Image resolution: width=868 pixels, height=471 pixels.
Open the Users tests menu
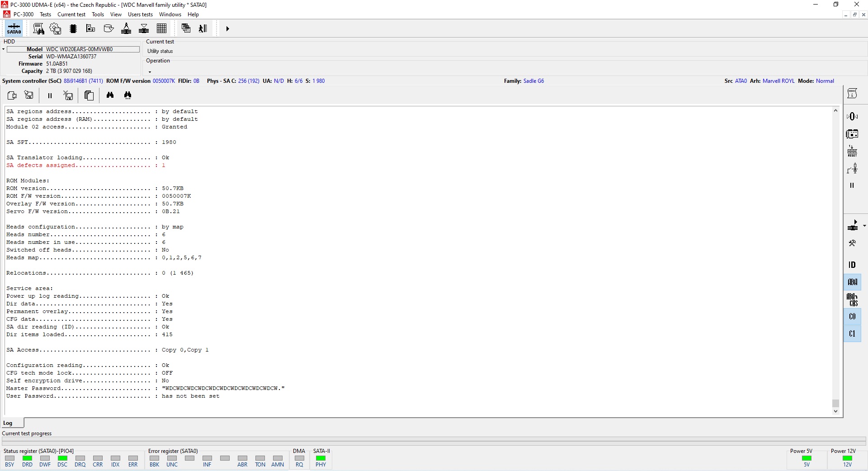140,14
